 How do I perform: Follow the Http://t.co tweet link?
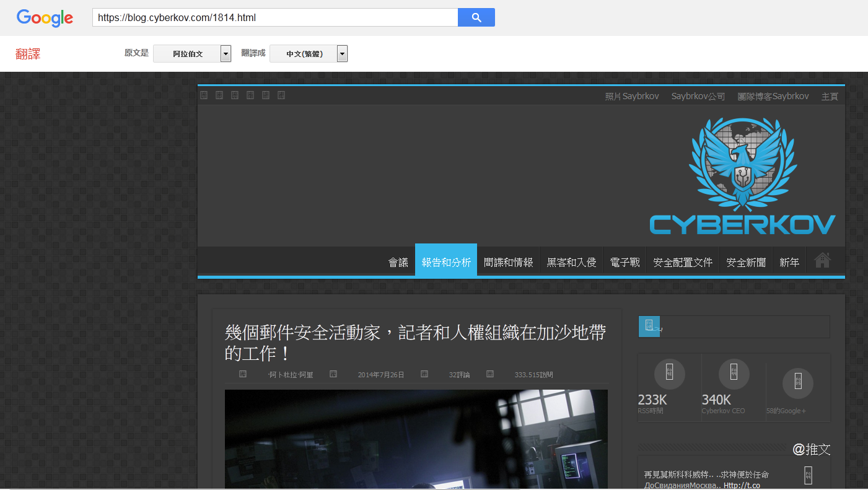(x=742, y=485)
